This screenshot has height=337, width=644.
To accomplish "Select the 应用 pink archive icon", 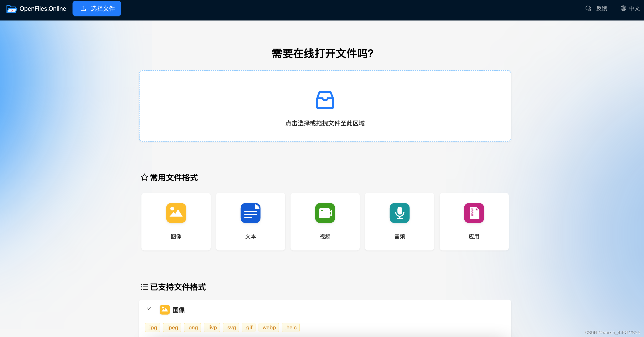I will tap(474, 213).
